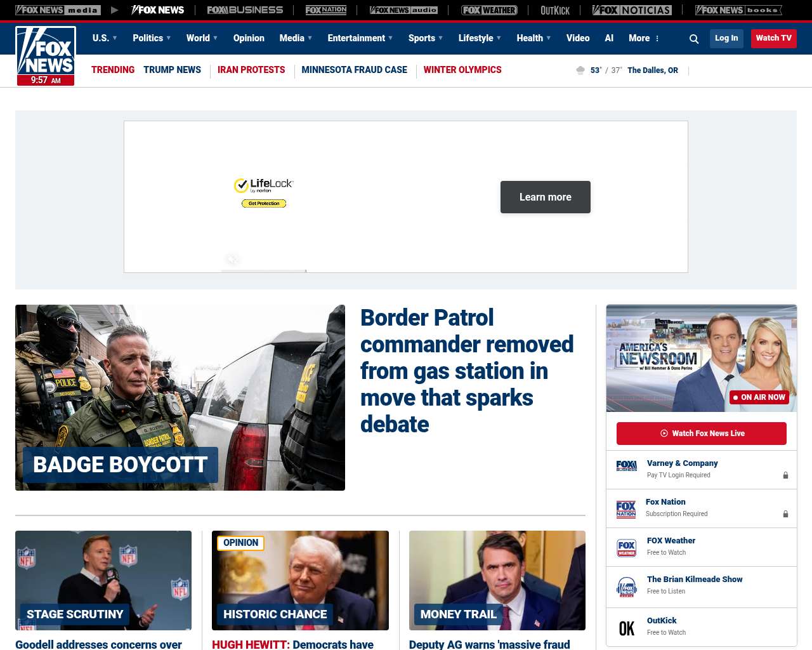The height and width of the screenshot is (650, 812).
Task: Expand the Politics dropdown menu
Action: [x=152, y=38]
